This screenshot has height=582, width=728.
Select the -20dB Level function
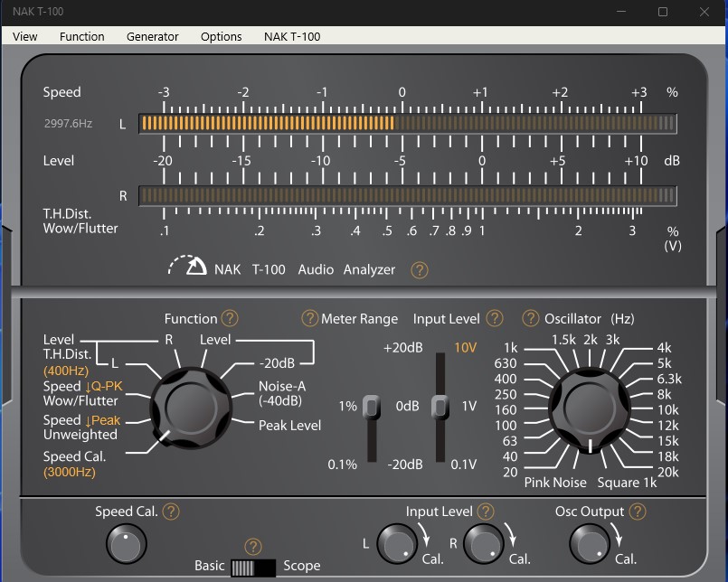277,363
